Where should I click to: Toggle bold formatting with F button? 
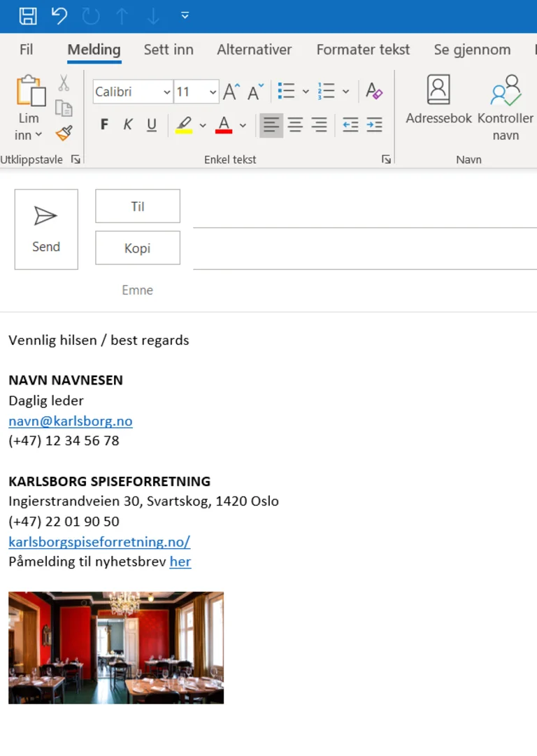click(104, 125)
